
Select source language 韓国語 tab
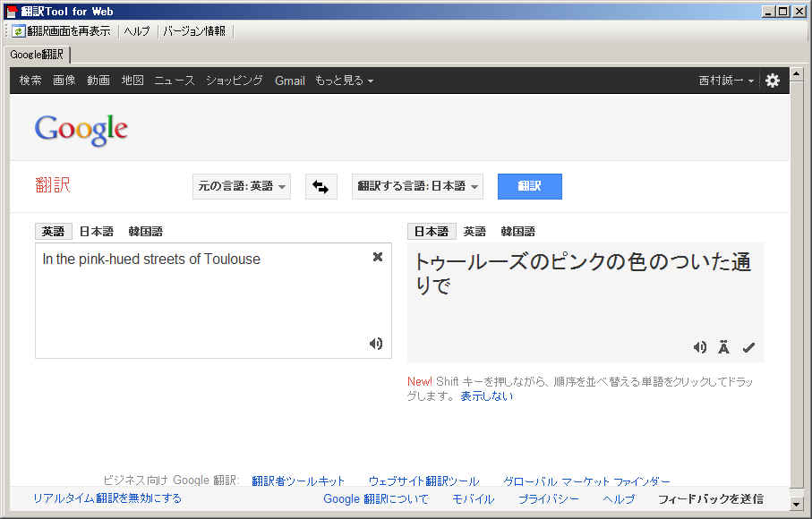click(x=146, y=231)
